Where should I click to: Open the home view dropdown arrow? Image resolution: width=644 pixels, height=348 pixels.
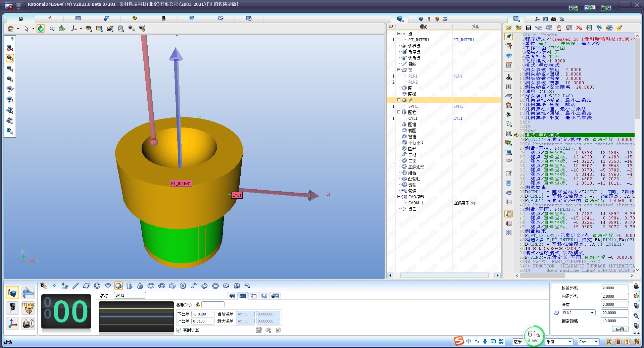(x=18, y=29)
